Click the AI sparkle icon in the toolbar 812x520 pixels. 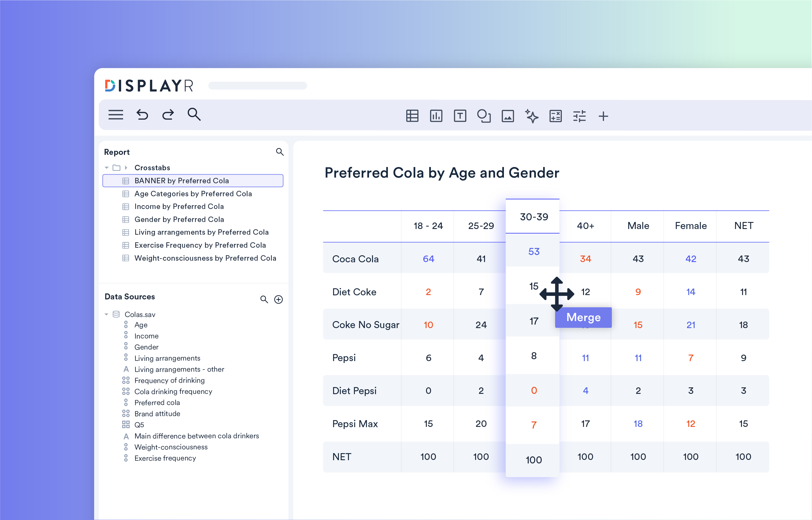532,116
